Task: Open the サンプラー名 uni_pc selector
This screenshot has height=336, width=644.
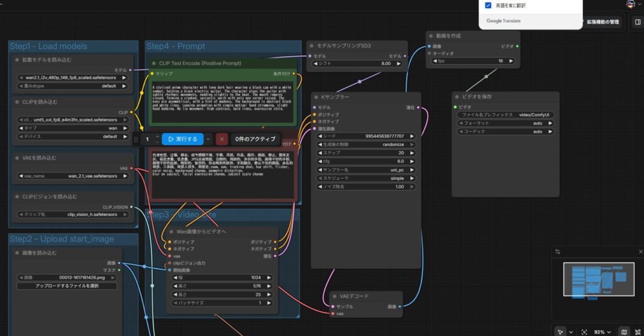Action: (x=364, y=169)
